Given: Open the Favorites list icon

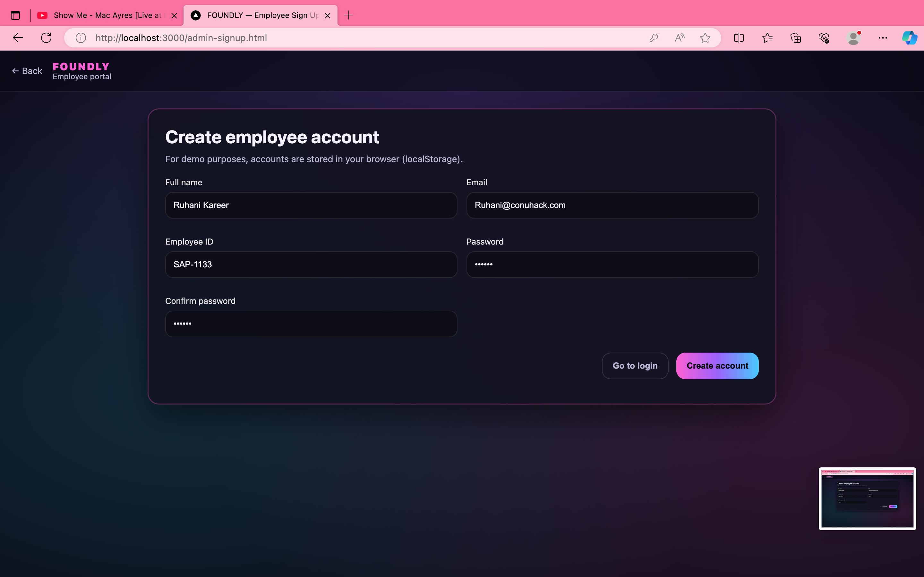Looking at the screenshot, I should tap(767, 38).
